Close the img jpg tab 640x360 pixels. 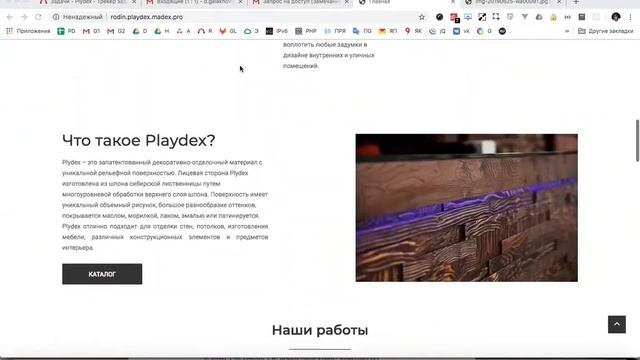pyautogui.click(x=559, y=2)
